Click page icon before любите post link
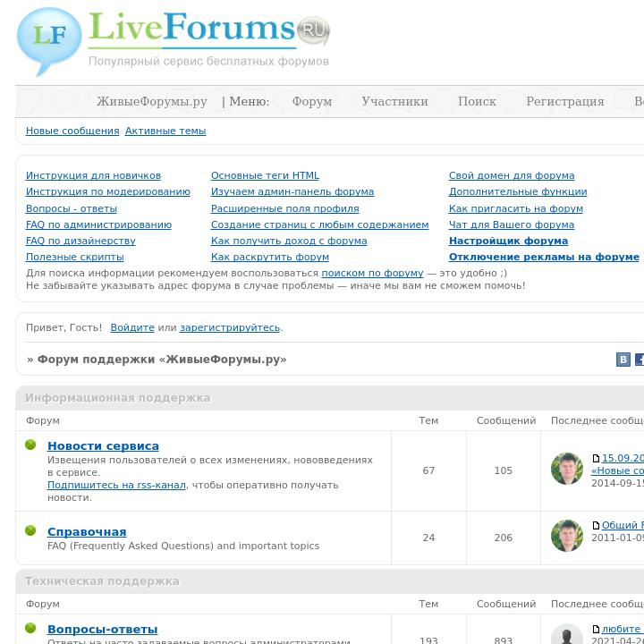The width and height of the screenshot is (644, 644). coord(596,629)
